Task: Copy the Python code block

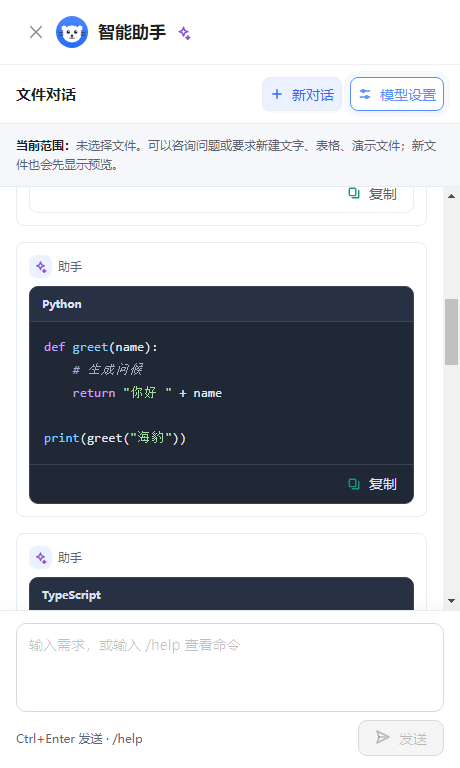Action: [372, 484]
